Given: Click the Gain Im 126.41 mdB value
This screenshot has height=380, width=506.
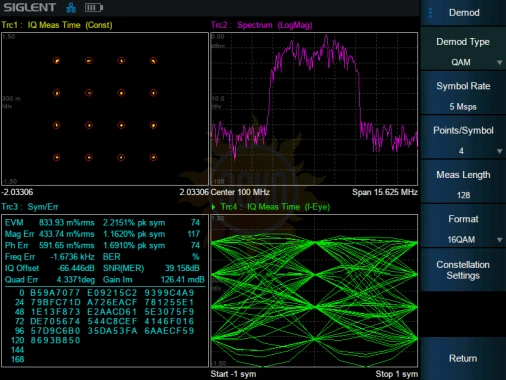Looking at the screenshot, I should pos(182,280).
